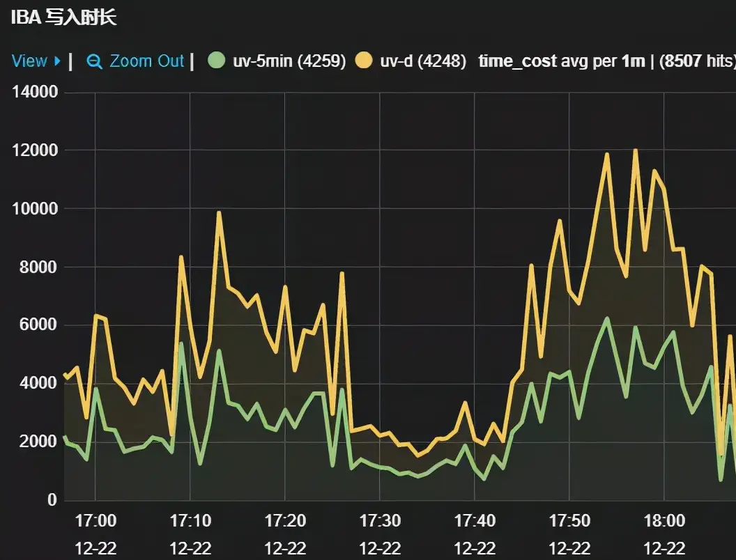Click the yellow line's highest peak near 12000
The image size is (736, 560).
pyautogui.click(x=635, y=150)
